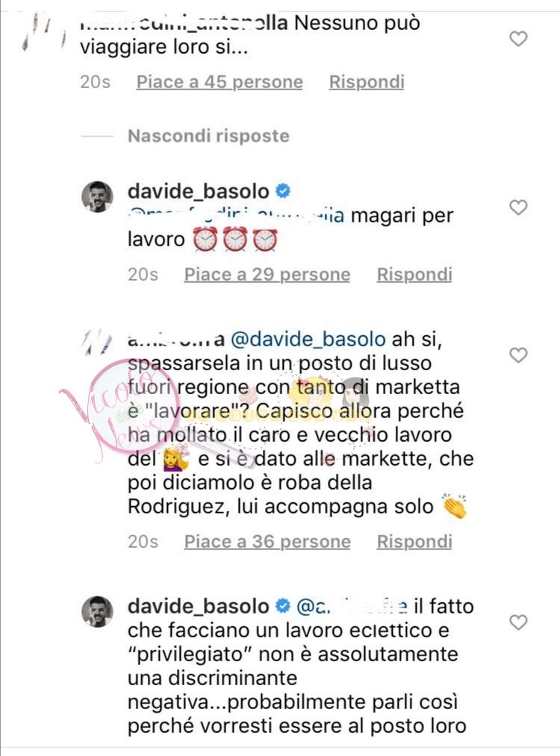Image resolution: width=560 pixels, height=756 pixels.
Task: Collapse replies with Nascondi risposte
Action: pyautogui.click(x=208, y=136)
